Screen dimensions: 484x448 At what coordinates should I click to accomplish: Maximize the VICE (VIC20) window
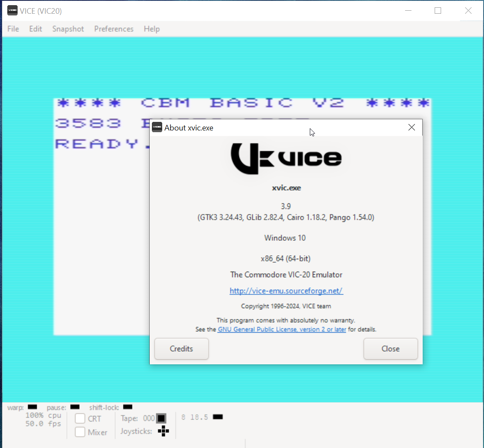438,11
